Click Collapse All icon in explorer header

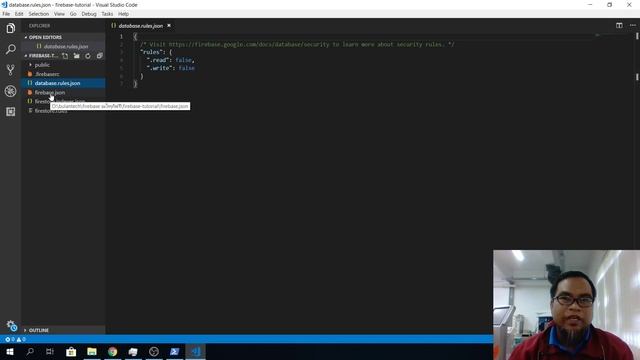pyautogui.click(x=99, y=56)
